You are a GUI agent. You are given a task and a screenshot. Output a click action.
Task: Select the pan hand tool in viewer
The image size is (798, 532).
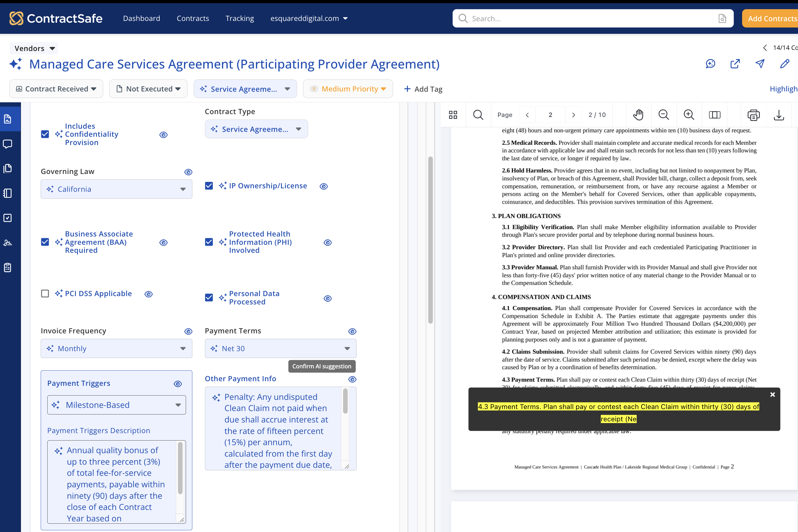[638, 115]
